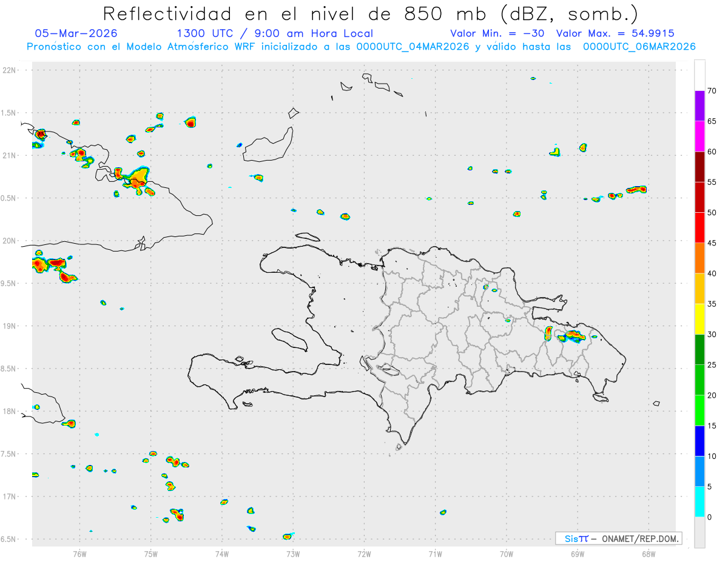This screenshot has width=728, height=562.
Task: Pick the cyan 0–5 colorbar segment
Action: 699,502
